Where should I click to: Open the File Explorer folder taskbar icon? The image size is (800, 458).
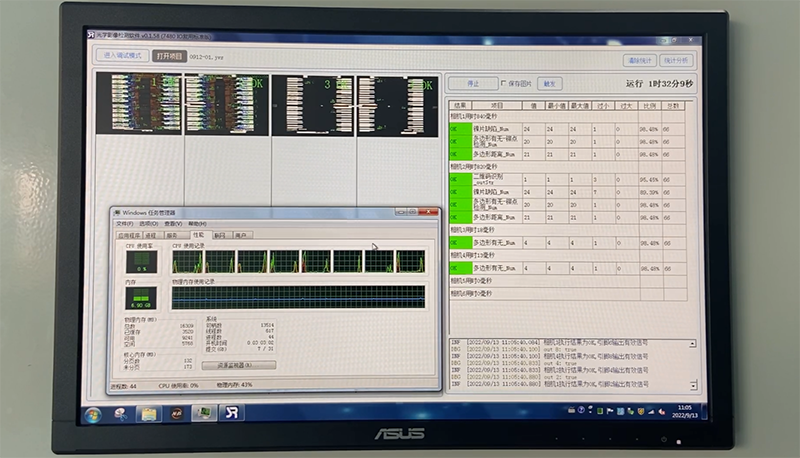[x=148, y=413]
